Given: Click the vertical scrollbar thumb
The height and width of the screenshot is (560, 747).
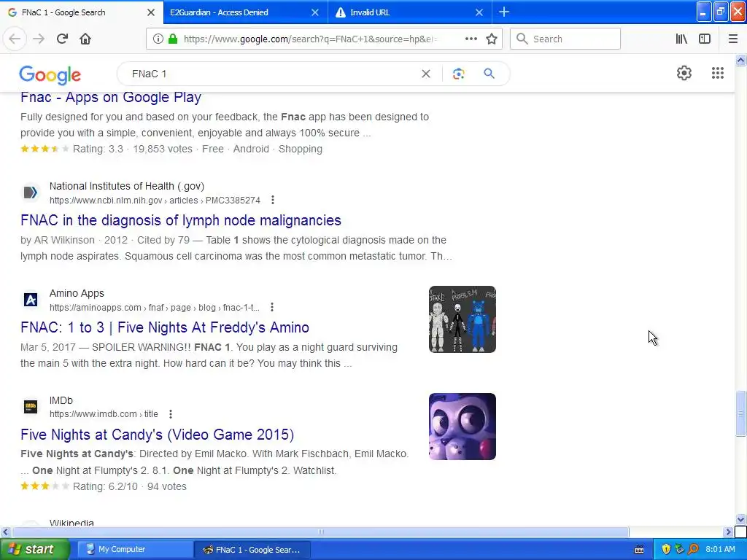Looking at the screenshot, I should (x=740, y=413).
